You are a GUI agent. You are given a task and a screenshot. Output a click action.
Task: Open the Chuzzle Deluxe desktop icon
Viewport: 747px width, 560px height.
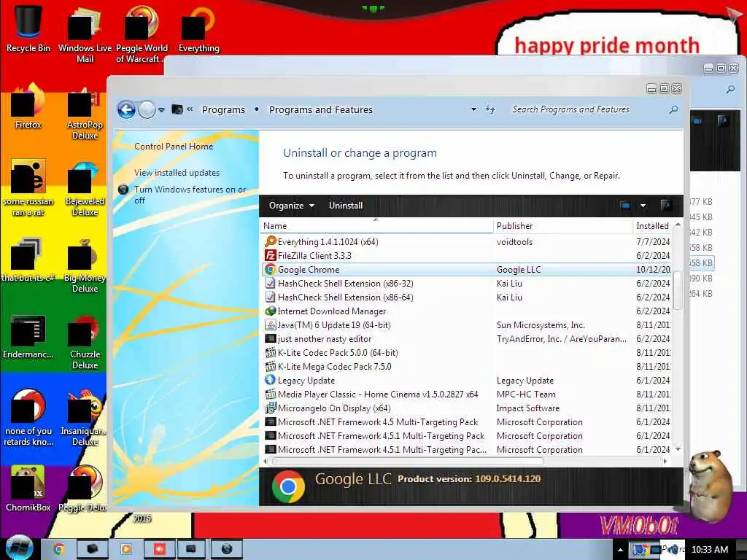[85, 342]
